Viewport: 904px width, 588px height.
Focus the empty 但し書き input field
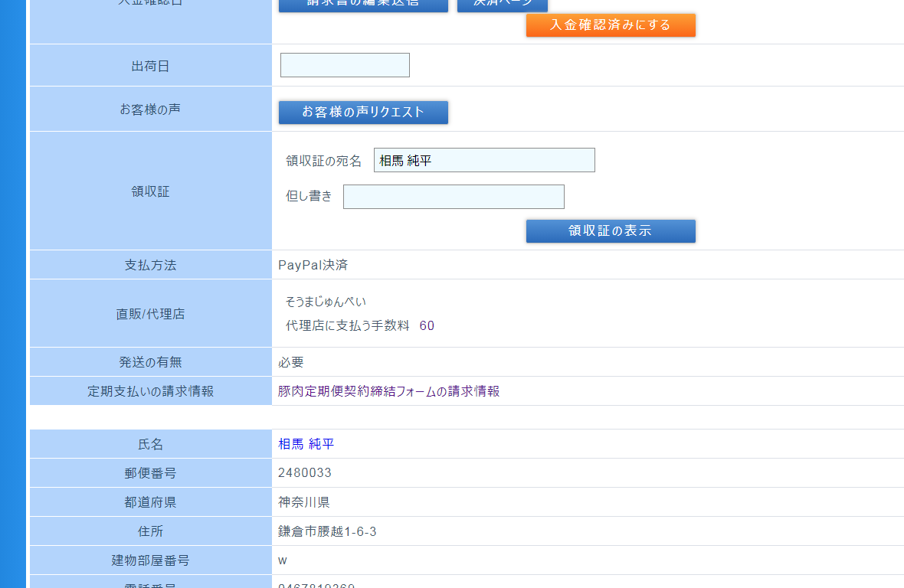pos(453,197)
